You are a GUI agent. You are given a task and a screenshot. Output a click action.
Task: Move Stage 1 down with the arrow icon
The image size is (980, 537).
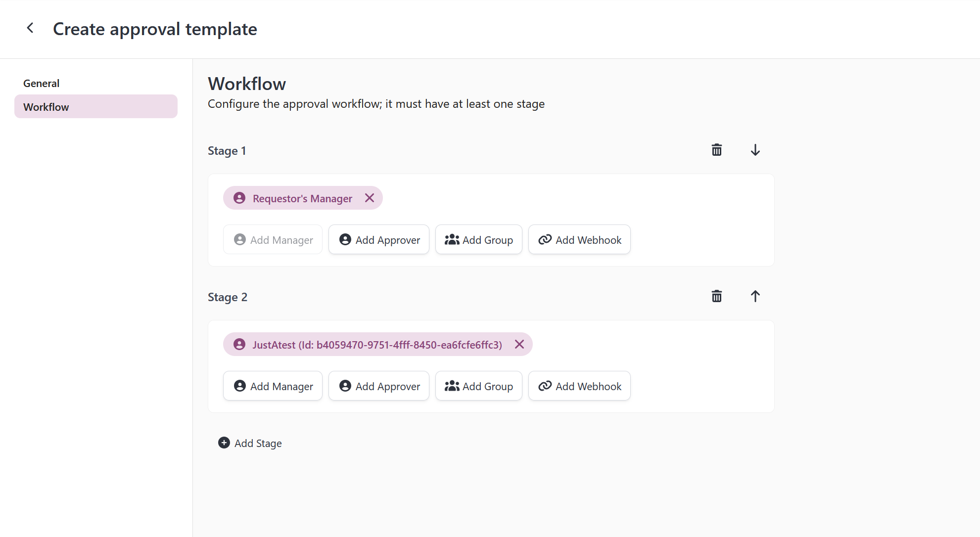coord(755,150)
